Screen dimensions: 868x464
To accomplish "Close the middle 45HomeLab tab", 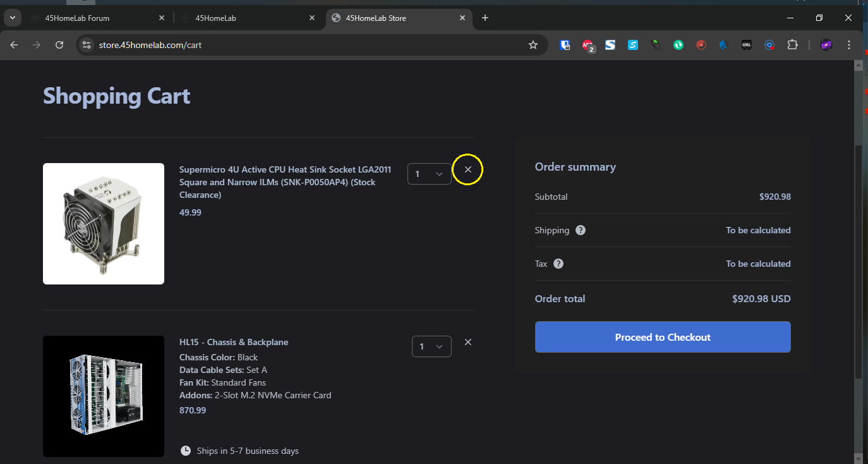I will 312,18.
